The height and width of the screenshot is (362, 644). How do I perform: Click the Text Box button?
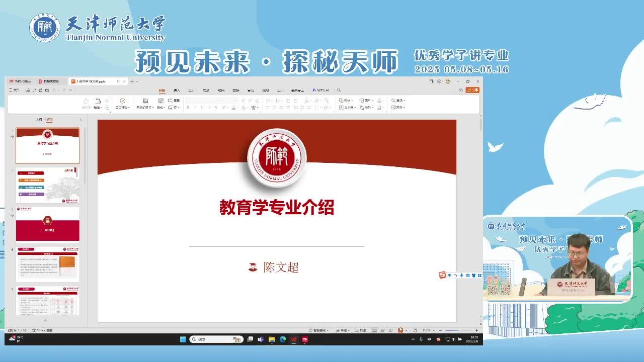(347, 108)
